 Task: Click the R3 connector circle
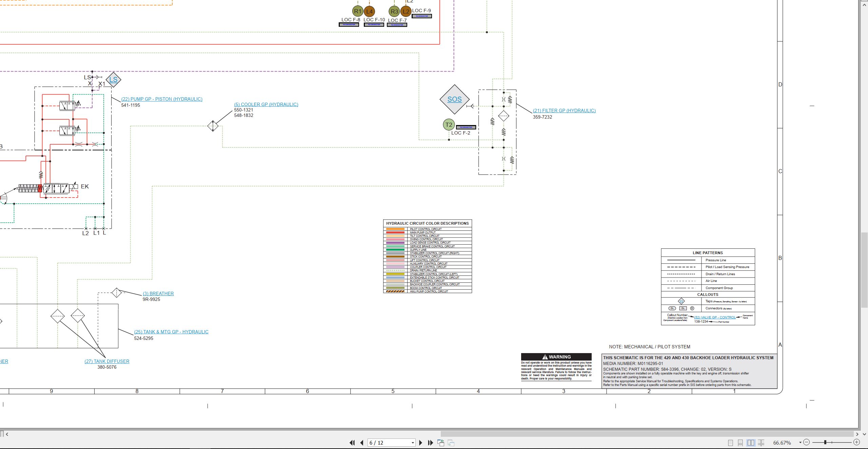(394, 11)
